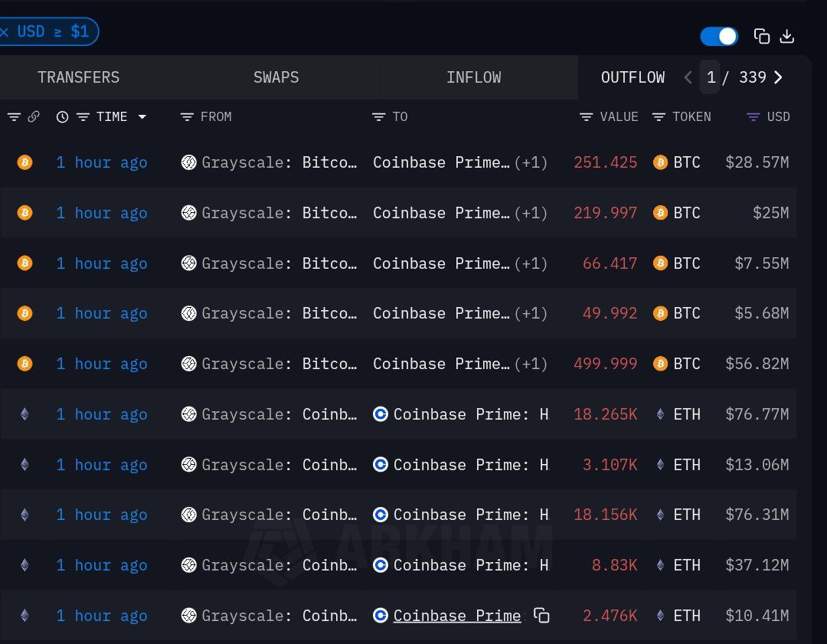Click Coinbase logo in the $76.77M row

point(381,414)
